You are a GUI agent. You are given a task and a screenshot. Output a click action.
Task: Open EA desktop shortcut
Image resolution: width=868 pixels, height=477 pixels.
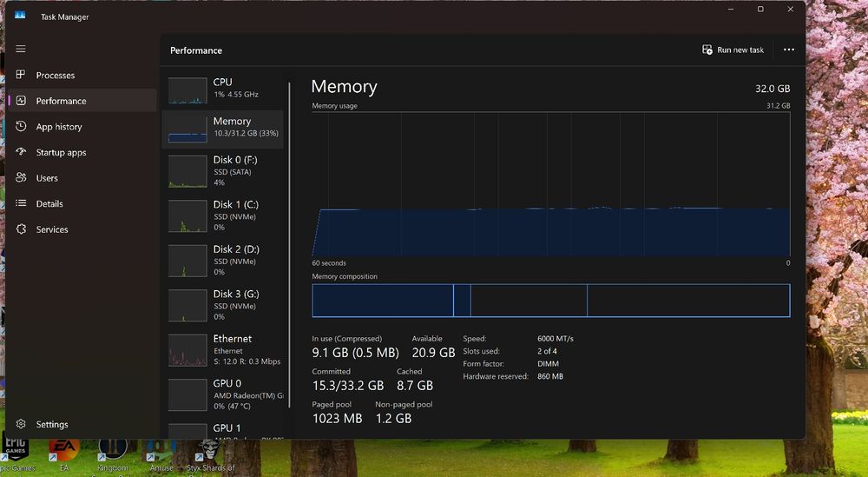(64, 454)
